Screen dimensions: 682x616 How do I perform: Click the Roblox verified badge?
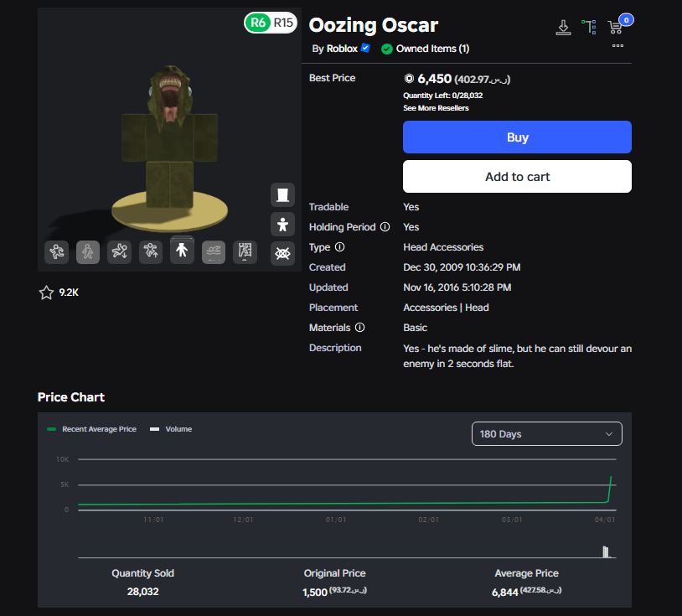tap(365, 48)
